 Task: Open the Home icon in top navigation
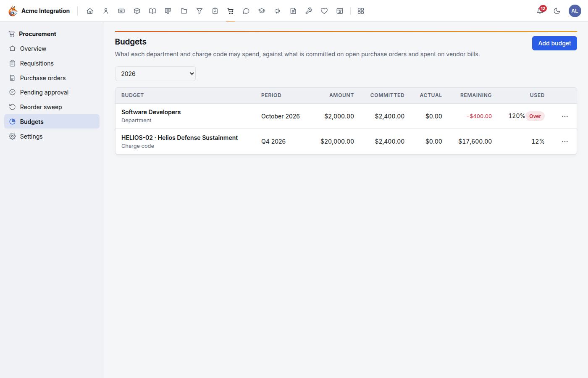[90, 11]
